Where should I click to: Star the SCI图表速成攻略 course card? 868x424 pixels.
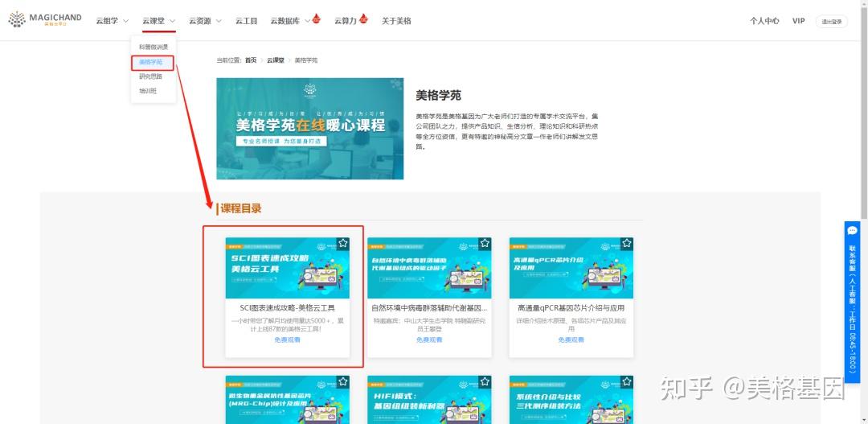pos(343,243)
